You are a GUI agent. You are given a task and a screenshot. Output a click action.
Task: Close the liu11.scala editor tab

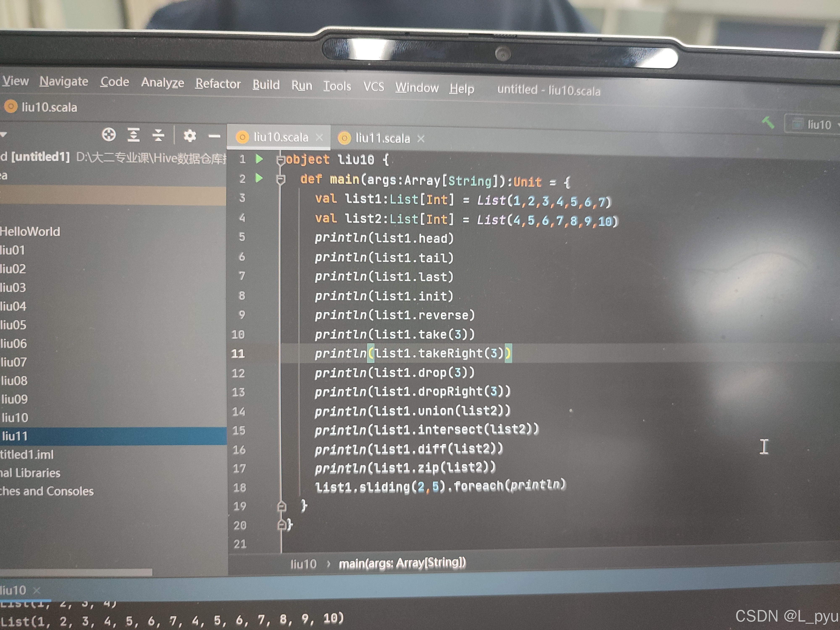[421, 139]
